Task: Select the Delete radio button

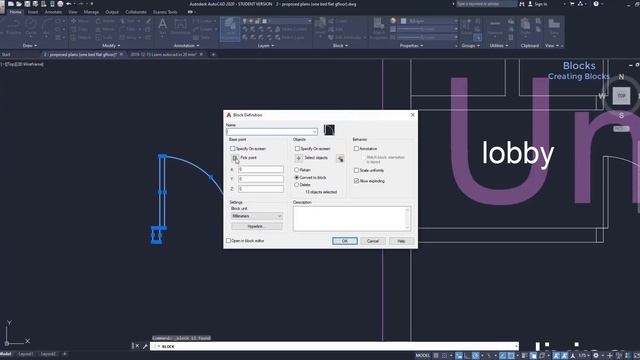Action: point(297,185)
